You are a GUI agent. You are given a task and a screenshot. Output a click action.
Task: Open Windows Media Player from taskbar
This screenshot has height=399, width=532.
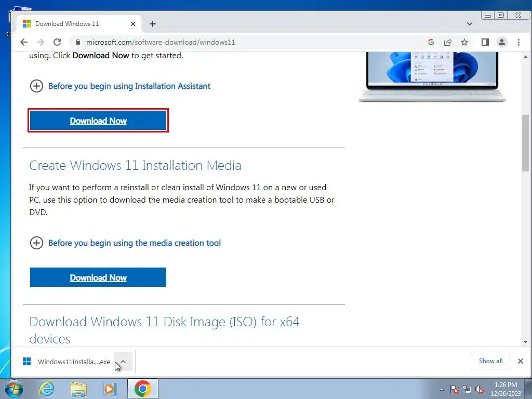point(110,389)
